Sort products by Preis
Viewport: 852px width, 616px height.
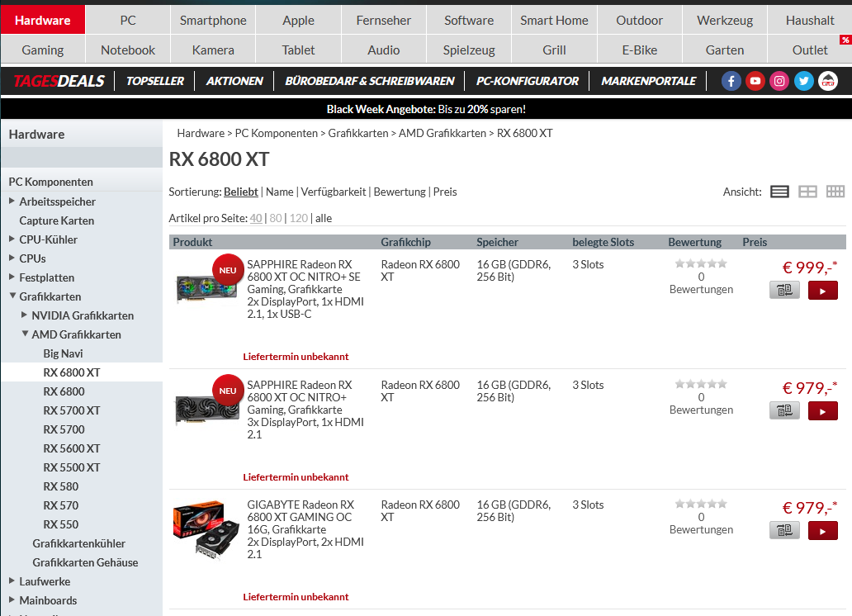pyautogui.click(x=444, y=192)
